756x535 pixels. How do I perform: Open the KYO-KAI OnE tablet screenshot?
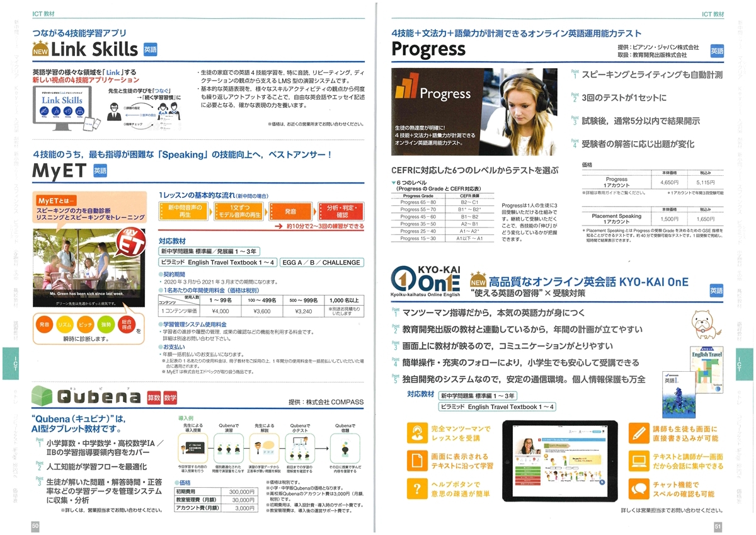[560, 459]
